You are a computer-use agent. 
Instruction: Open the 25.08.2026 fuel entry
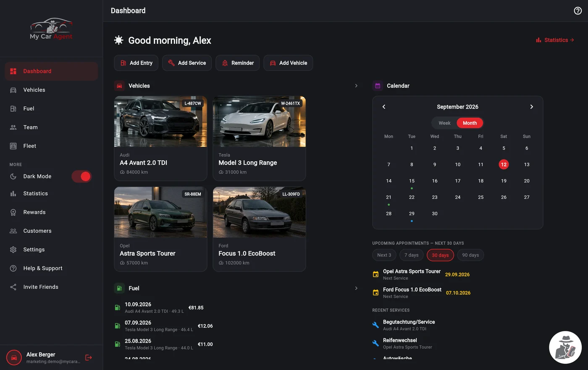tap(164, 344)
